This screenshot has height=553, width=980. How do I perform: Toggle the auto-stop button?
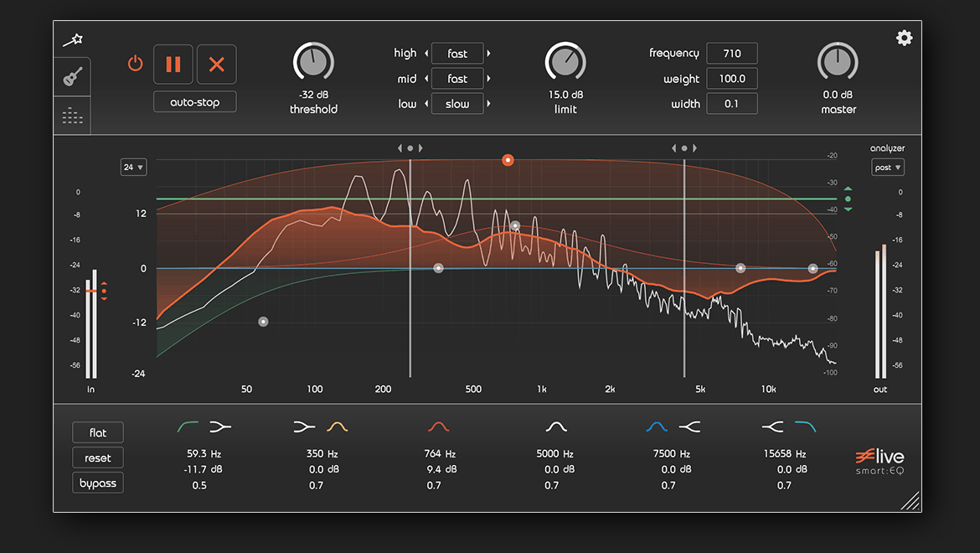click(x=195, y=102)
